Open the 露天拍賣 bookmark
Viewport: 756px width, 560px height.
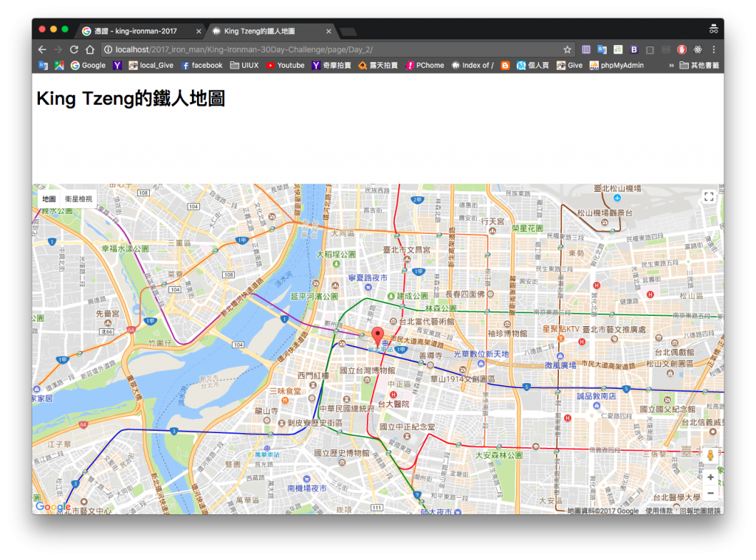pos(378,66)
